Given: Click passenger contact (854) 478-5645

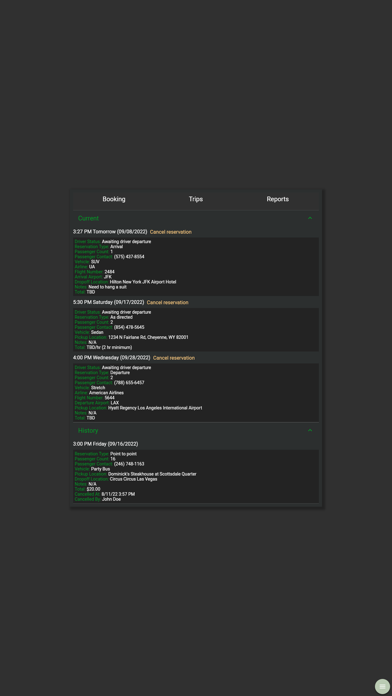Looking at the screenshot, I should click(x=129, y=328).
